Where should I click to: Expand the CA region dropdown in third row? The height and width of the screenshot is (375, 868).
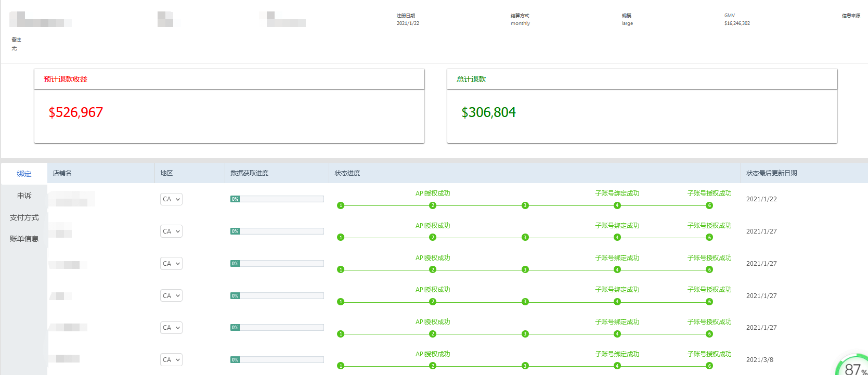(171, 264)
